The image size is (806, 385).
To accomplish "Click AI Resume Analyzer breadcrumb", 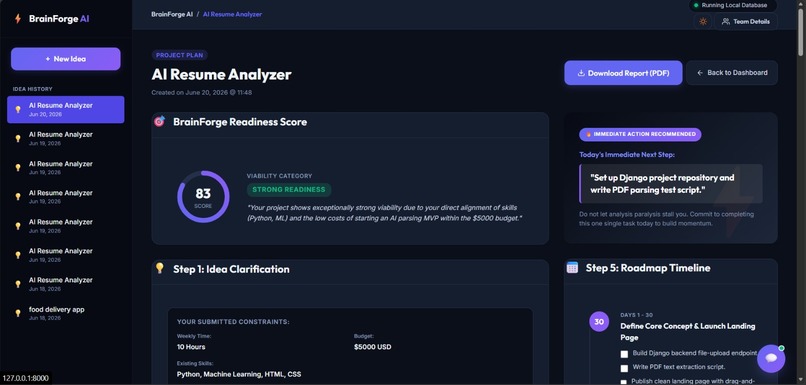I will pos(232,14).
